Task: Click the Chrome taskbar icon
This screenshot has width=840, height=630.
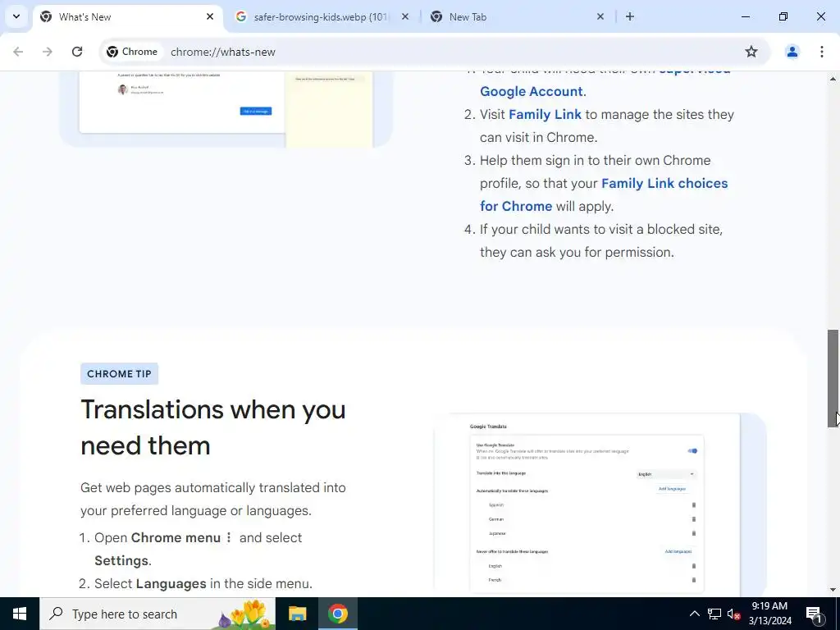Action: [x=338, y=614]
